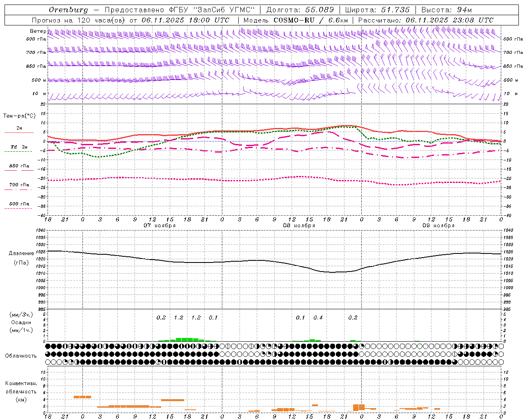Click the Ветер wind panel label
The width and height of the screenshot is (525, 420).
(x=38, y=31)
